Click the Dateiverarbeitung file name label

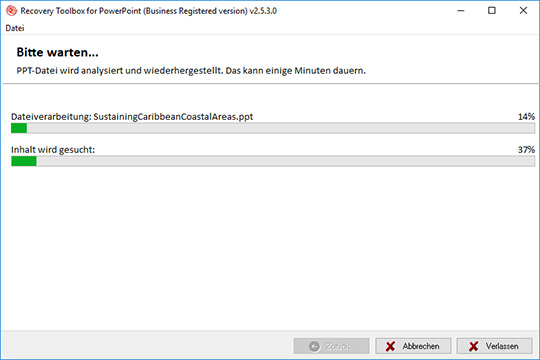[x=132, y=117]
